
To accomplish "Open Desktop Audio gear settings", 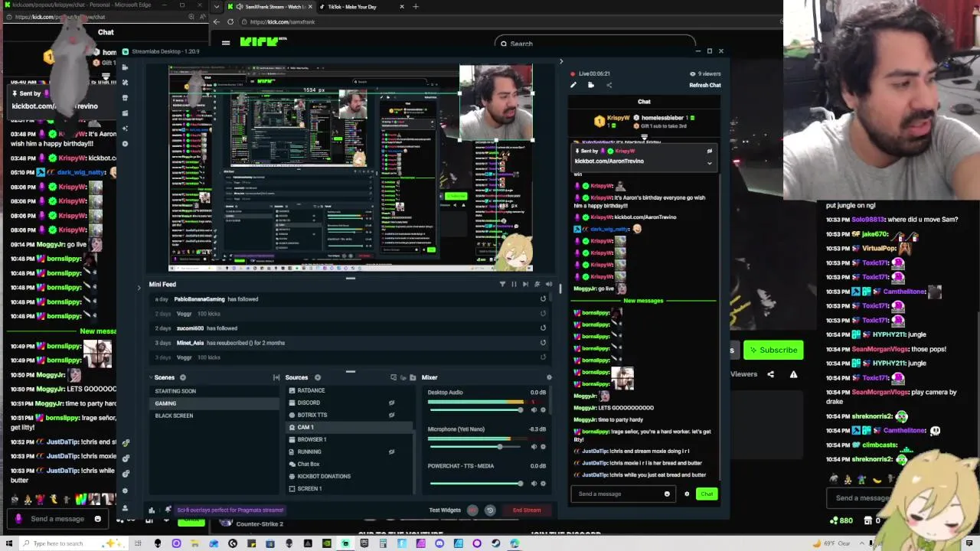I will coord(543,409).
